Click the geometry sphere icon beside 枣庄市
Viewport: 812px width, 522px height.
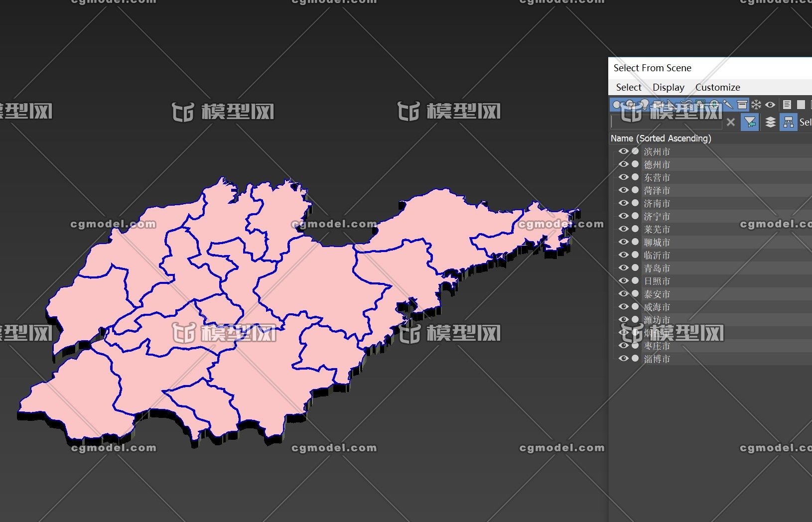tap(635, 345)
